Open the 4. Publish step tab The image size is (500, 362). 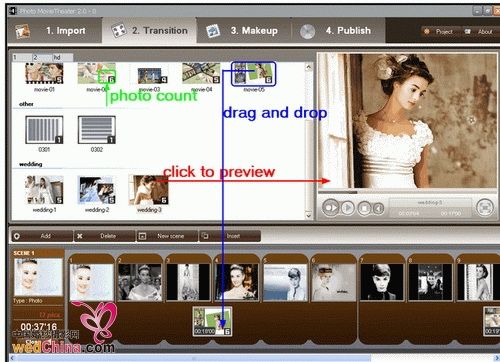click(x=338, y=31)
